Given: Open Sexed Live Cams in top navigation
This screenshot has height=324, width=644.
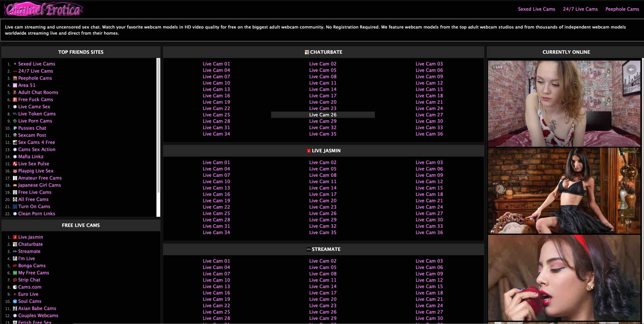Looking at the screenshot, I should (536, 9).
